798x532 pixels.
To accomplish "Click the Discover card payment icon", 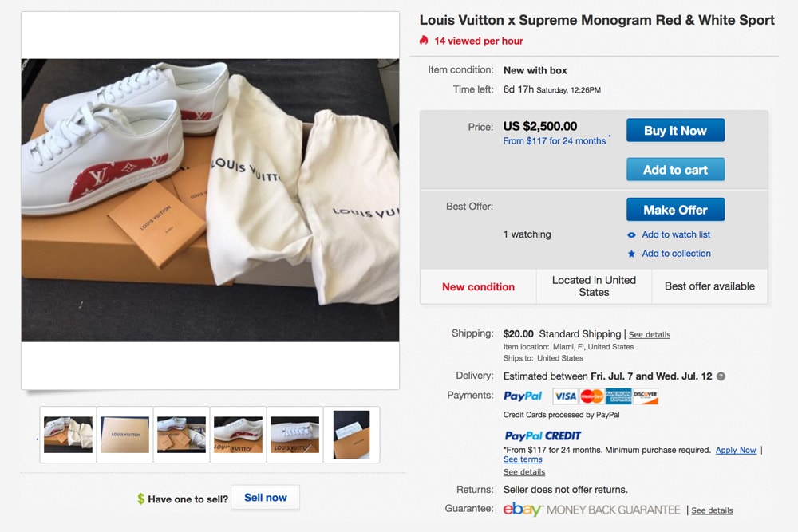I will point(646,396).
